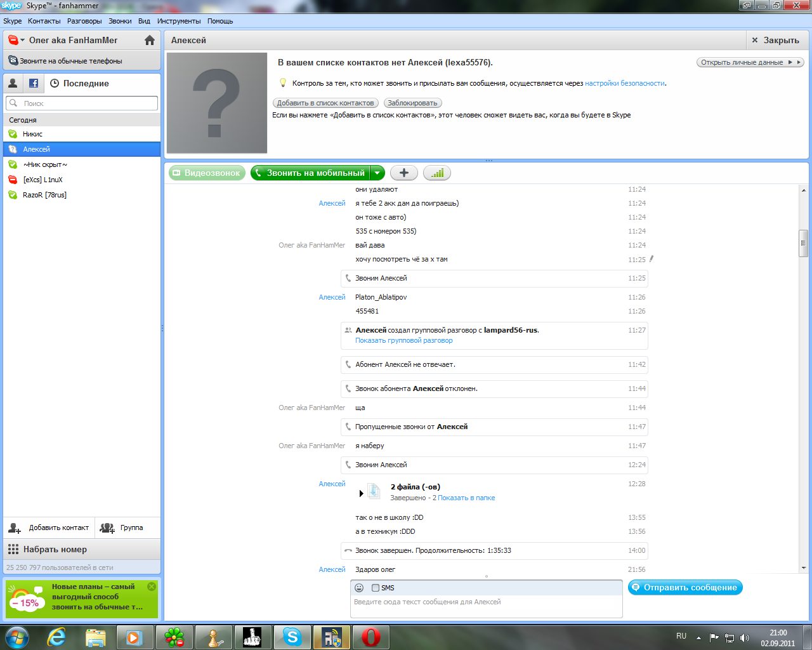Close the conversation with Закрыть
The width and height of the screenshot is (812, 650).
pyautogui.click(x=775, y=40)
